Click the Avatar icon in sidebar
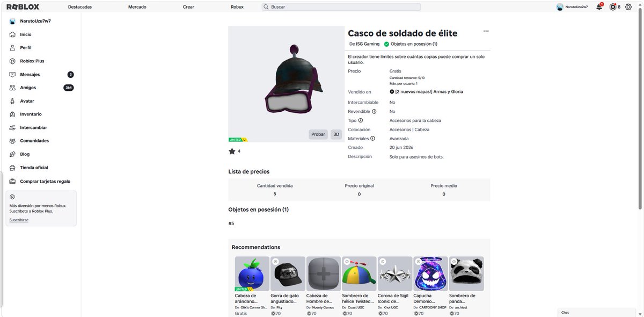Viewport: 644px width, 317px height. coord(12,101)
